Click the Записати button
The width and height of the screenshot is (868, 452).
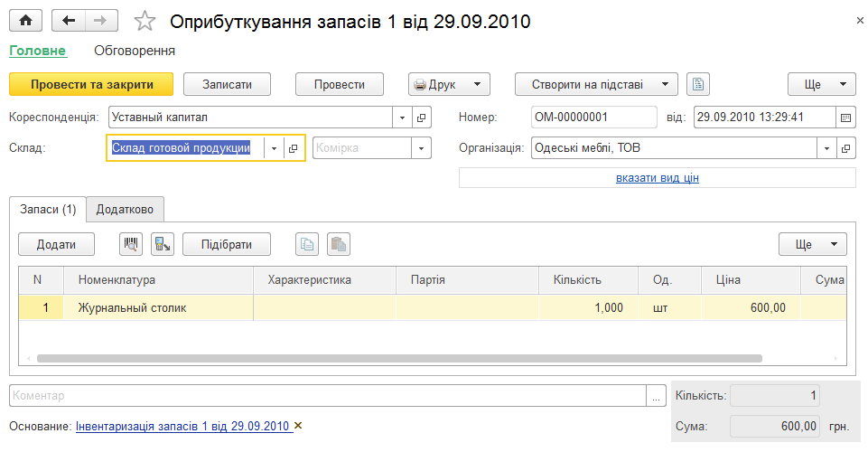coord(227,84)
